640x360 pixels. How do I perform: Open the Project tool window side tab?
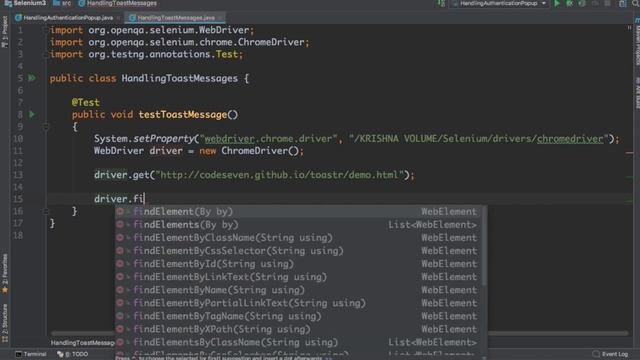coord(4,32)
